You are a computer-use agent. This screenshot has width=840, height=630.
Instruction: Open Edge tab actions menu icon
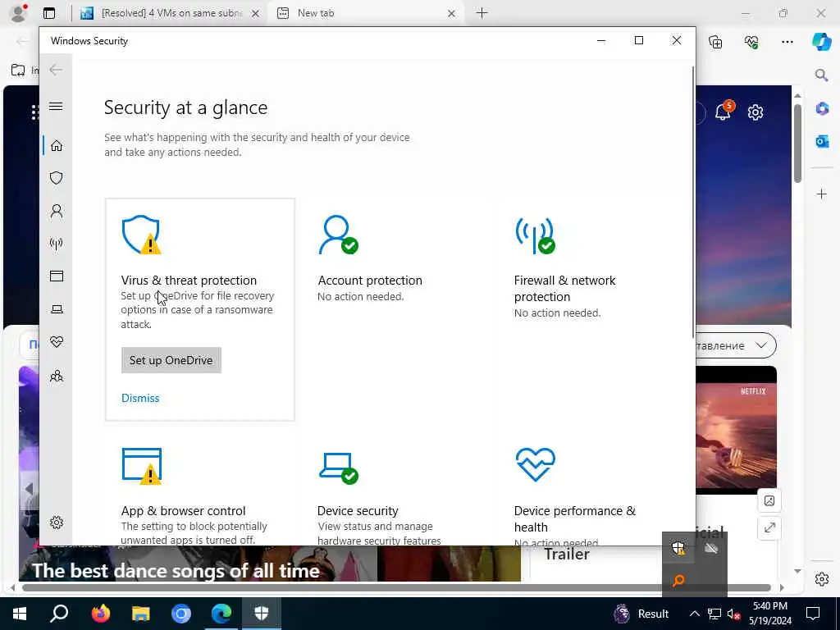click(49, 13)
